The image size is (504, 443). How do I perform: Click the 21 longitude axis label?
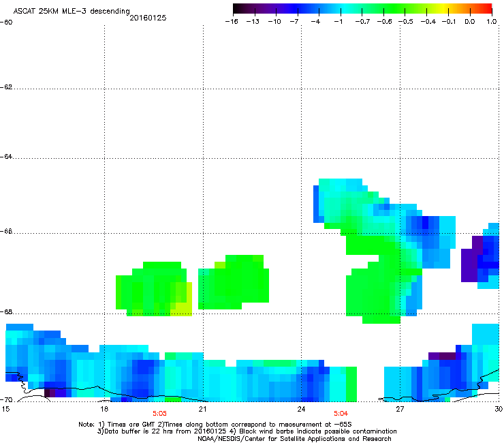coord(202,409)
